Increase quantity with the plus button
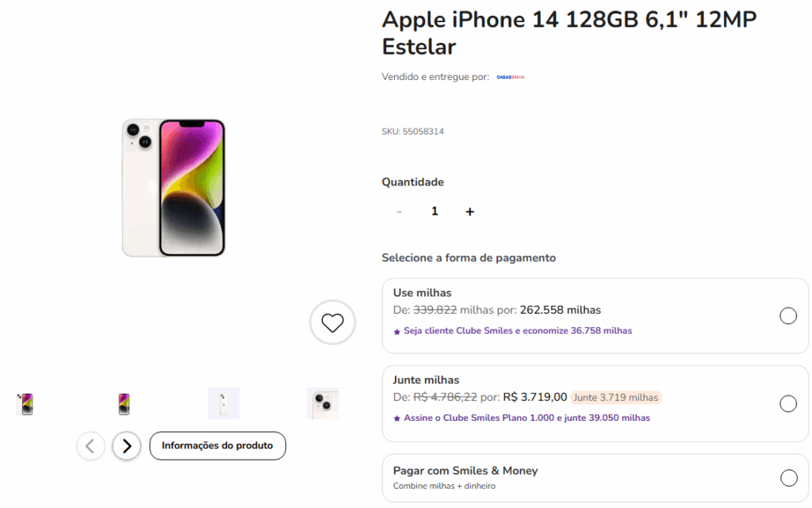 [469, 212]
